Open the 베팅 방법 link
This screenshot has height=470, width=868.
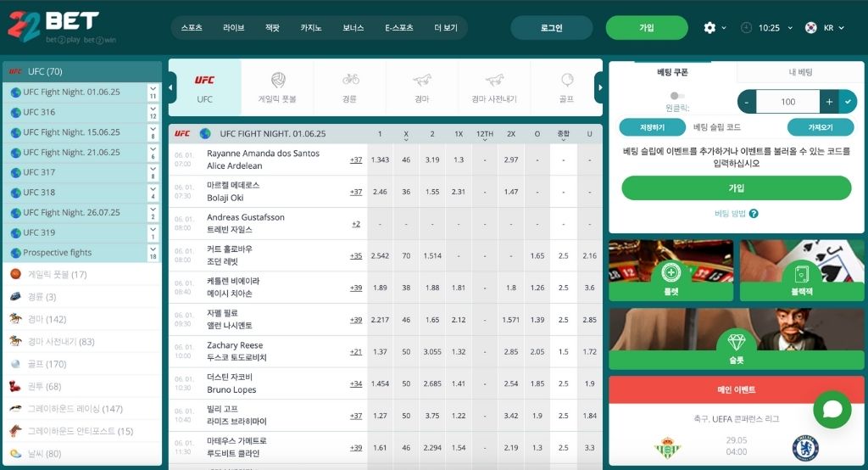[730, 214]
